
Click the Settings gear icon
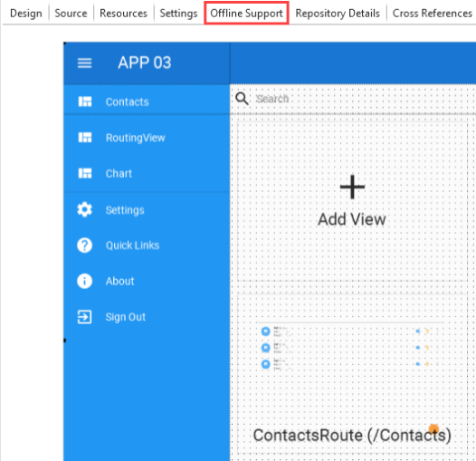[x=84, y=210]
